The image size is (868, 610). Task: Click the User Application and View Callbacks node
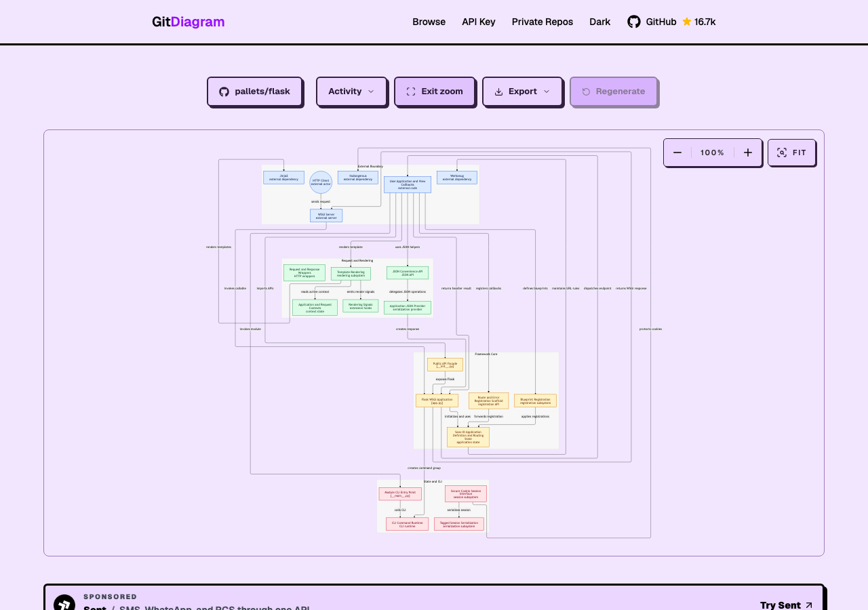click(x=408, y=184)
